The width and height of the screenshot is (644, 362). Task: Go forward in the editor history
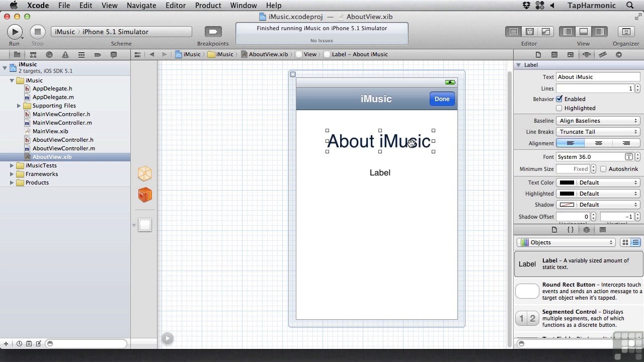click(164, 54)
